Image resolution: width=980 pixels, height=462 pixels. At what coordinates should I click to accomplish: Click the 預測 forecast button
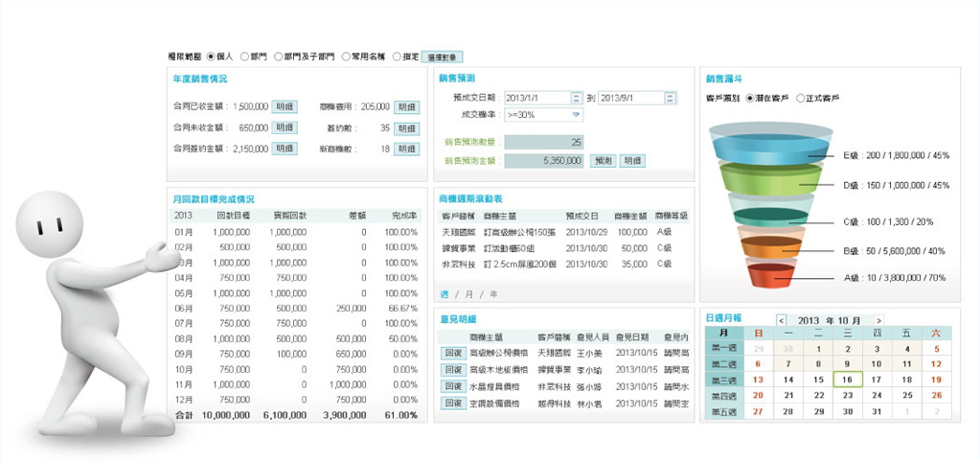[x=603, y=160]
